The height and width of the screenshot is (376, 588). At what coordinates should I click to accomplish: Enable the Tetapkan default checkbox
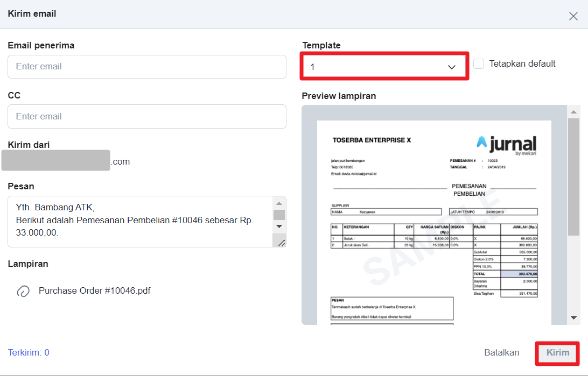click(x=479, y=63)
